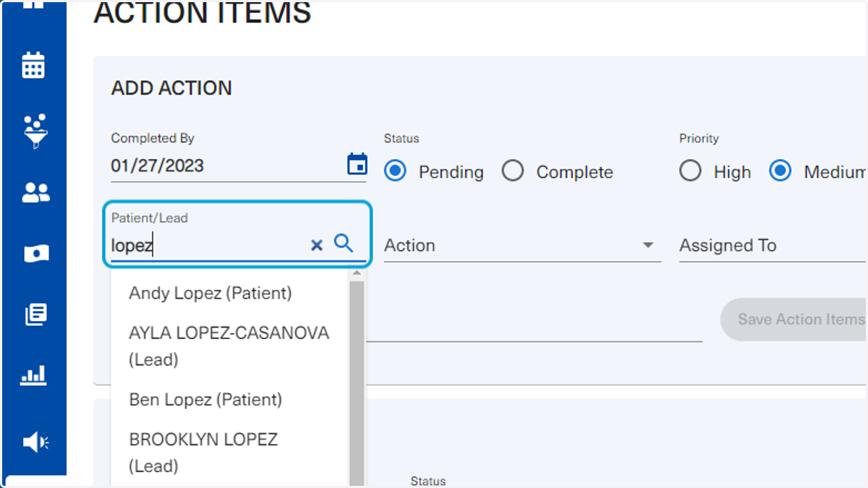The image size is (868, 488).
Task: Click the ACTION ITEMS page heading
Action: point(203,13)
